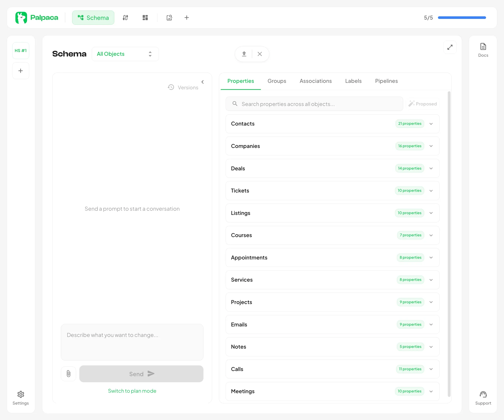Expand the chat panel with the fullscreen arrow
The image size is (504, 420).
(x=450, y=47)
